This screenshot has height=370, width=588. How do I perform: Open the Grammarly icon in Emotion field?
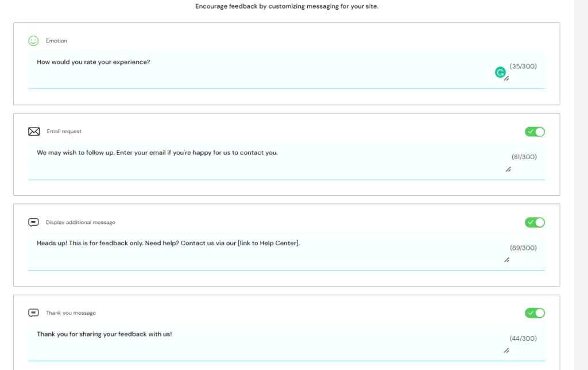click(500, 72)
